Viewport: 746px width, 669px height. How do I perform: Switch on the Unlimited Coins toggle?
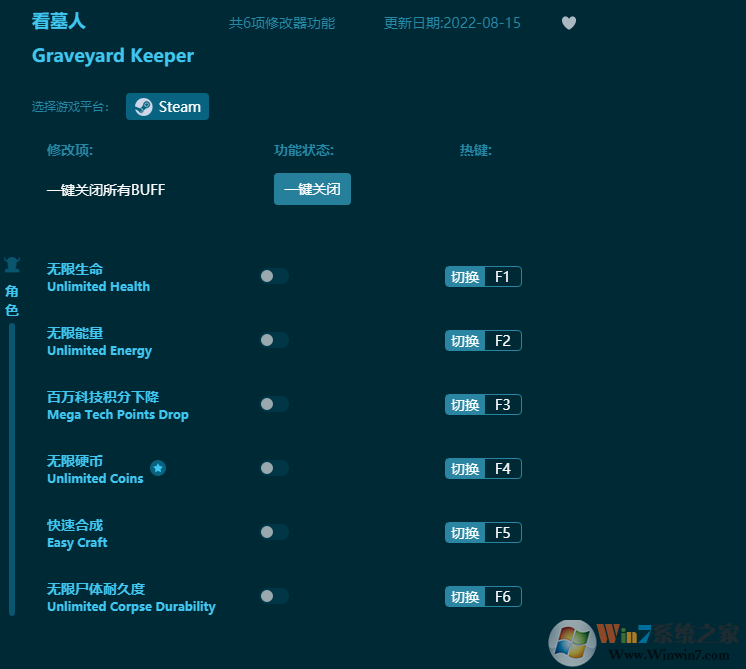(x=273, y=468)
